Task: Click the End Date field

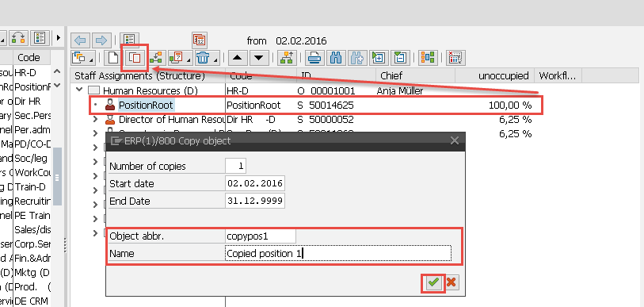Action: click(255, 201)
